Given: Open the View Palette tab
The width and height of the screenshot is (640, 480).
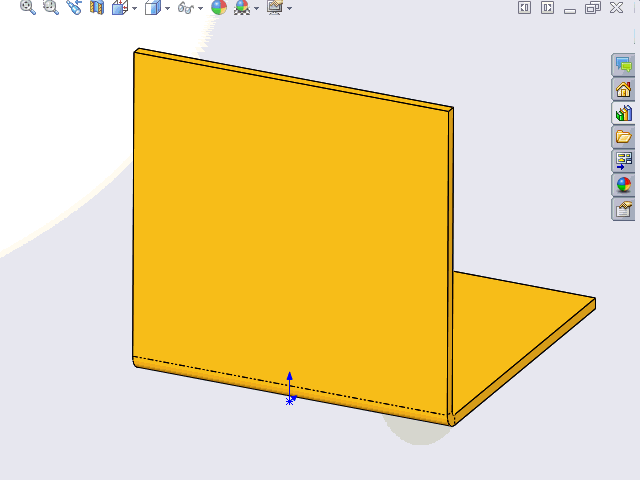Looking at the screenshot, I should tap(623, 161).
